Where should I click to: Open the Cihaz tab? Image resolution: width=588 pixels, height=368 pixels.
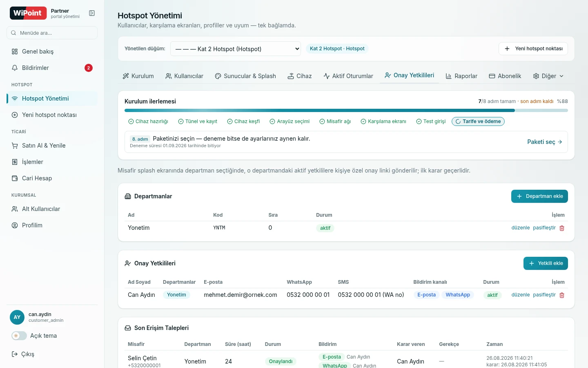point(300,76)
